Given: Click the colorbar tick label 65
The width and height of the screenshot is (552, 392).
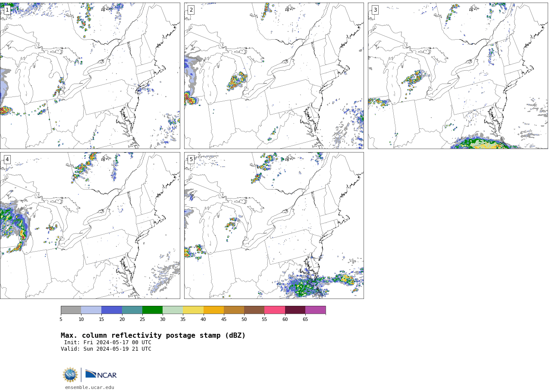Looking at the screenshot, I should (x=305, y=320).
